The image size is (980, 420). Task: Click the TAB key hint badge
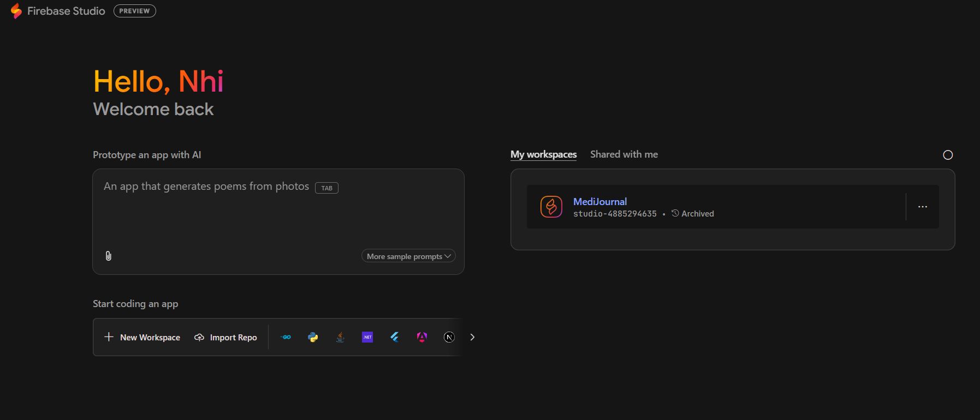pos(327,188)
